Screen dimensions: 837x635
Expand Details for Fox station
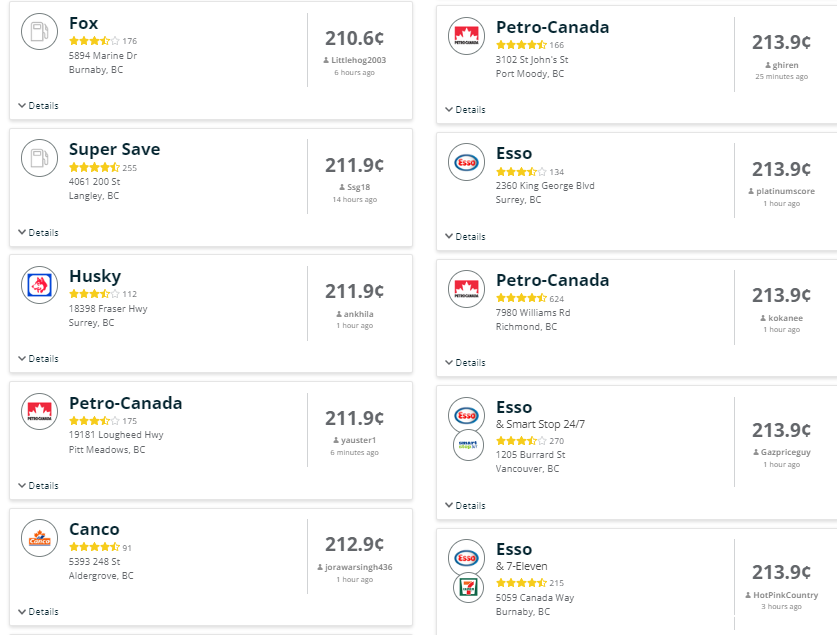[x=38, y=106]
